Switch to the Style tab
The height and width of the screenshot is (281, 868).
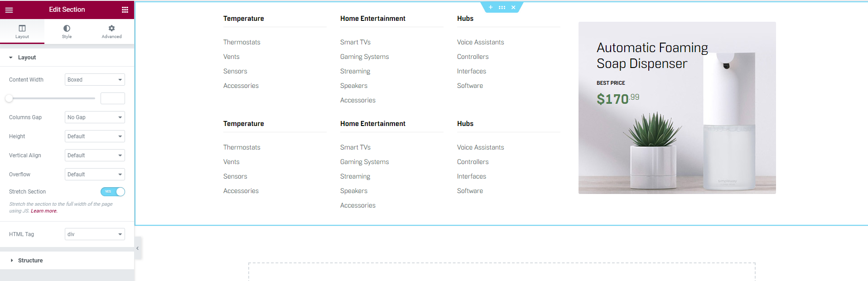[67, 31]
